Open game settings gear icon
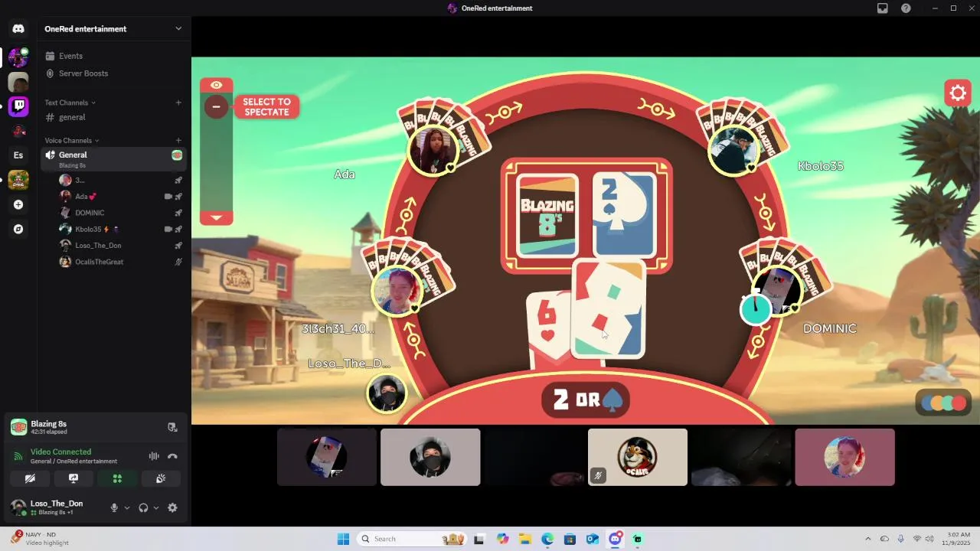Viewport: 980px width, 551px height. click(x=958, y=93)
